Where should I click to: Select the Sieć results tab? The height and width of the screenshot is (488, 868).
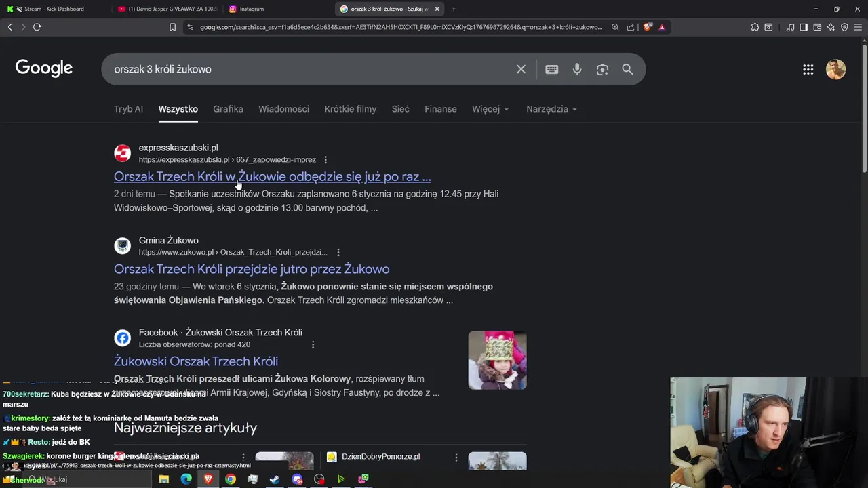[401, 109]
